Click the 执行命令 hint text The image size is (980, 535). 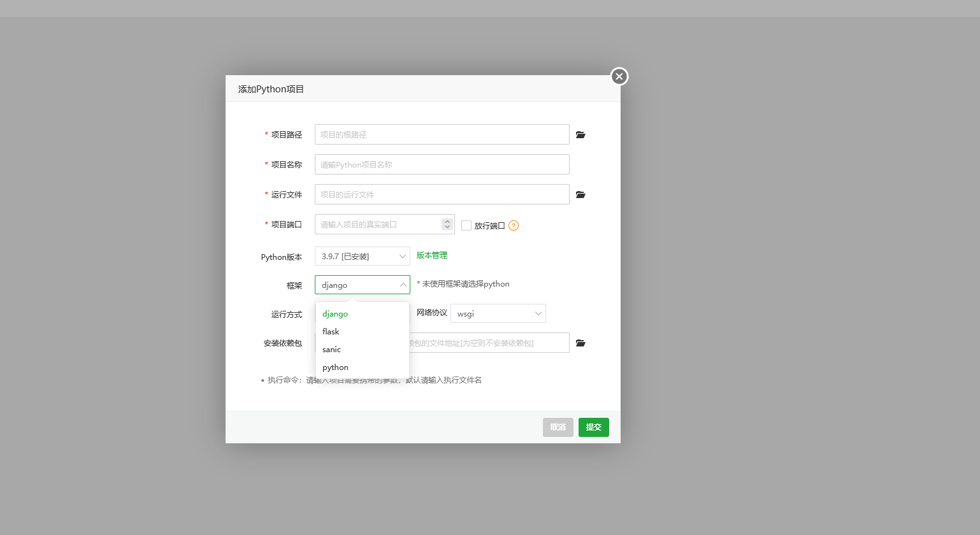(x=375, y=380)
